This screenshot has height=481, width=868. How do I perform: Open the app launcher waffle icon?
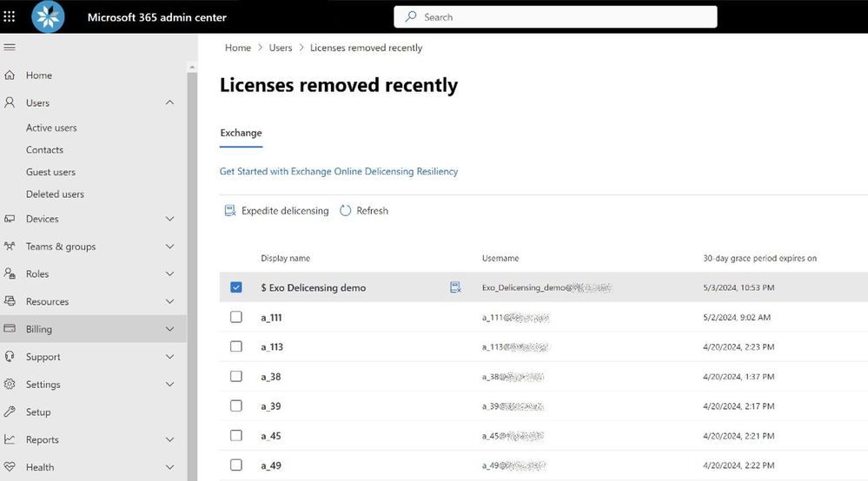tap(10, 16)
